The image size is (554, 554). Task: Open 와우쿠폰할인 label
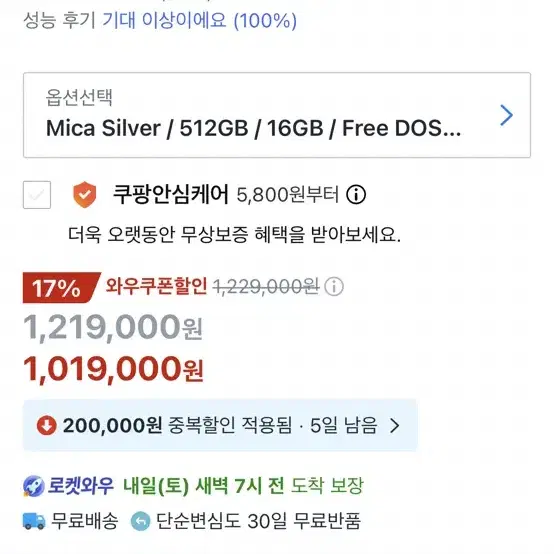[x=156, y=286]
